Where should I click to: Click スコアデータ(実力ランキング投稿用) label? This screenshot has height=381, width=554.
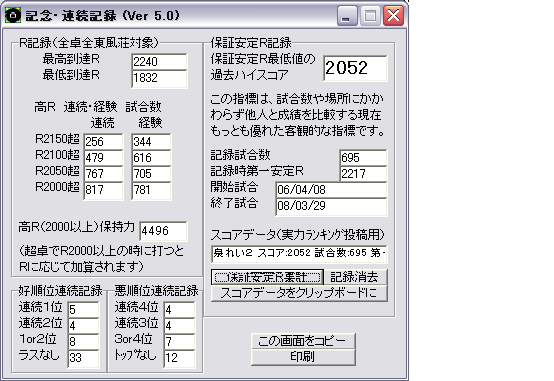(297, 235)
